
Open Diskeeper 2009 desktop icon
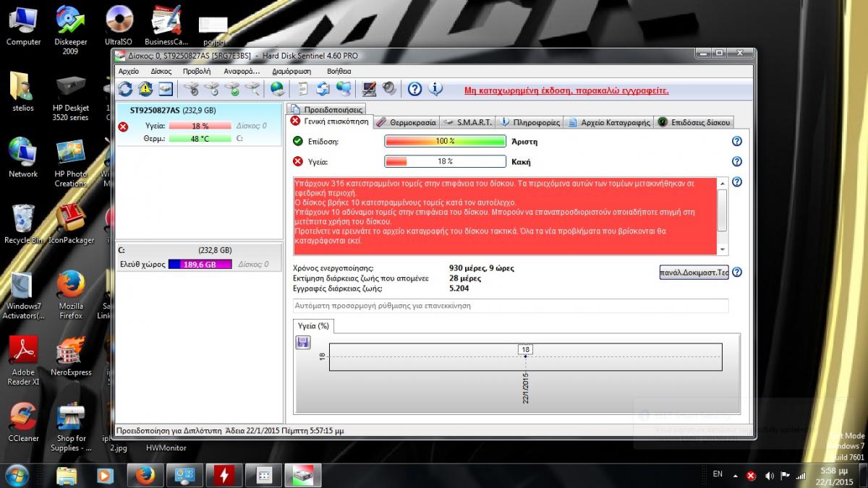click(x=70, y=30)
